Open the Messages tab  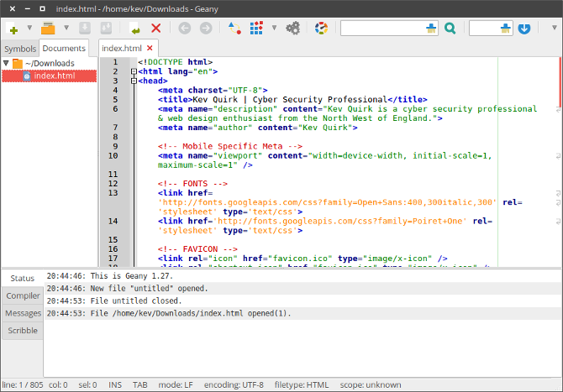(x=23, y=313)
